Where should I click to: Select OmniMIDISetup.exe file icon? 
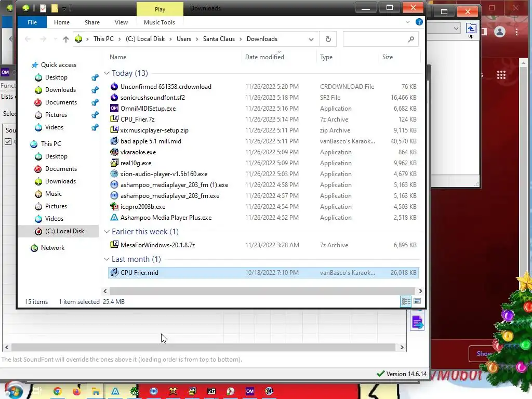click(x=114, y=109)
